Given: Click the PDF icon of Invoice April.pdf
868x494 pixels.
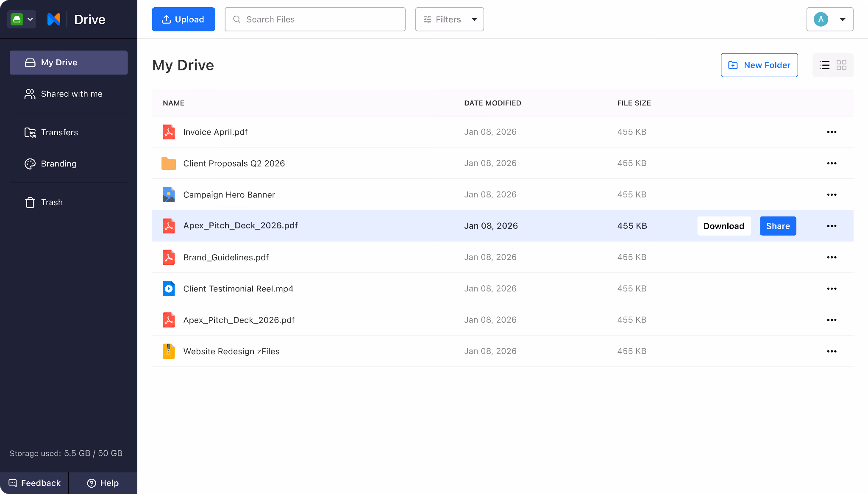Looking at the screenshot, I should pyautogui.click(x=169, y=132).
